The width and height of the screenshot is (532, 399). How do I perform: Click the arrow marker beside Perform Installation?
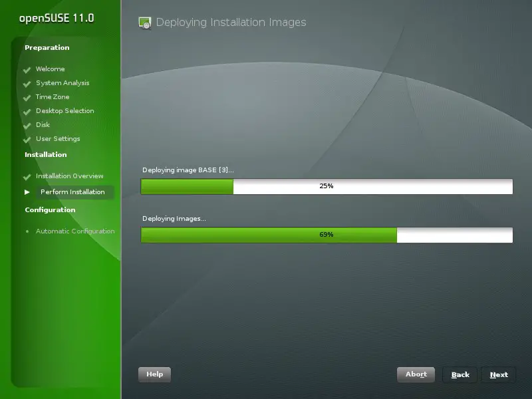click(x=27, y=192)
